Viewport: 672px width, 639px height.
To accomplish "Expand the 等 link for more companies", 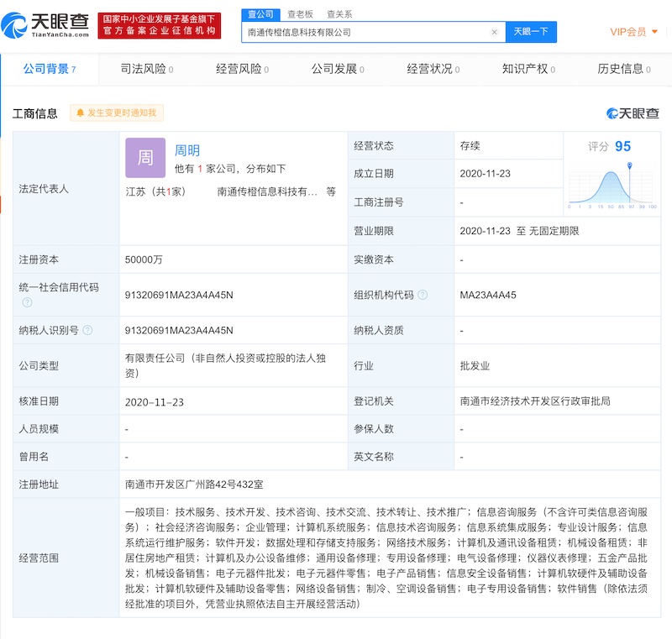I will (x=331, y=191).
